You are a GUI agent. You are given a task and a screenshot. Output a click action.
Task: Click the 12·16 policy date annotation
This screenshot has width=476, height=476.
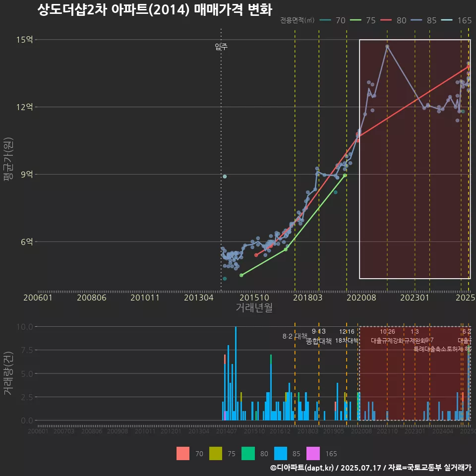(347, 332)
